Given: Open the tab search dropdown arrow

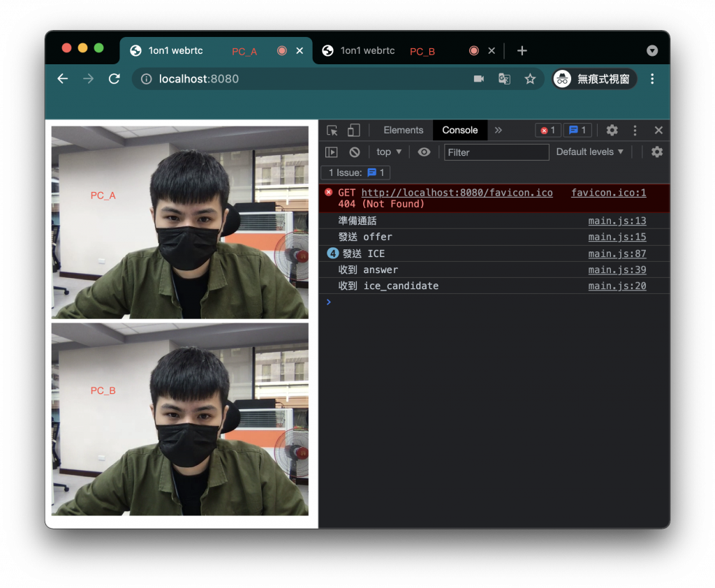Looking at the screenshot, I should tap(652, 51).
